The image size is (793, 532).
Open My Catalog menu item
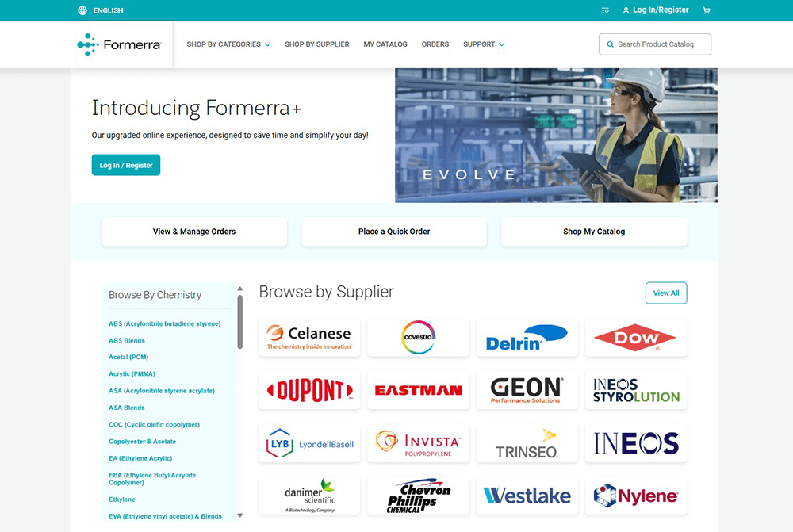385,44
